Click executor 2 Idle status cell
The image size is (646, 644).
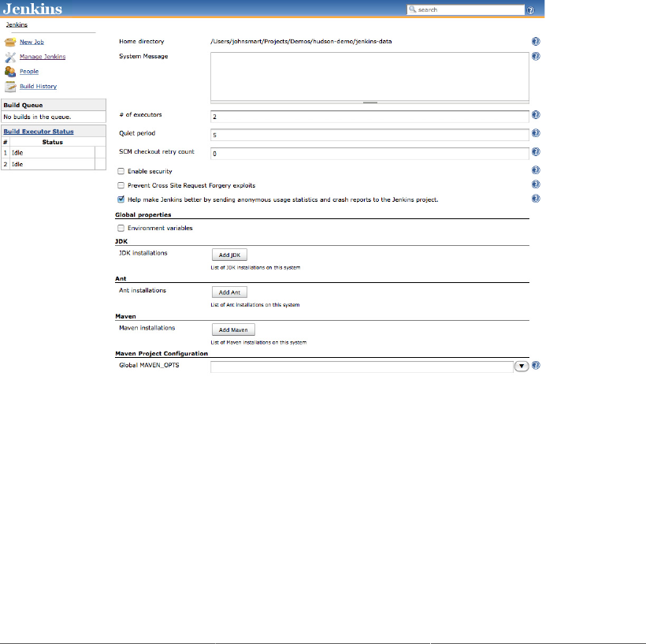pos(52,164)
